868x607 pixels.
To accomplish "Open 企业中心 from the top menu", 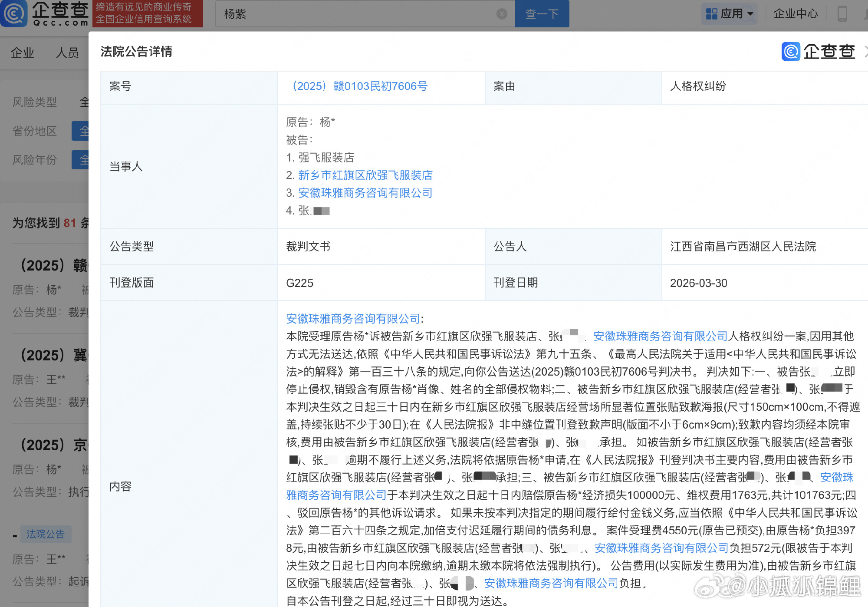I will tap(796, 13).
